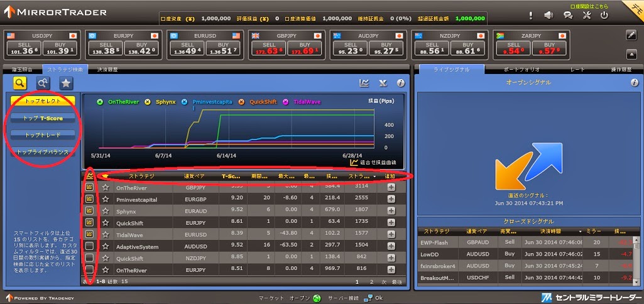Select the トップライブバランス filter button
This screenshot has width=644, height=304.
pyautogui.click(x=43, y=152)
